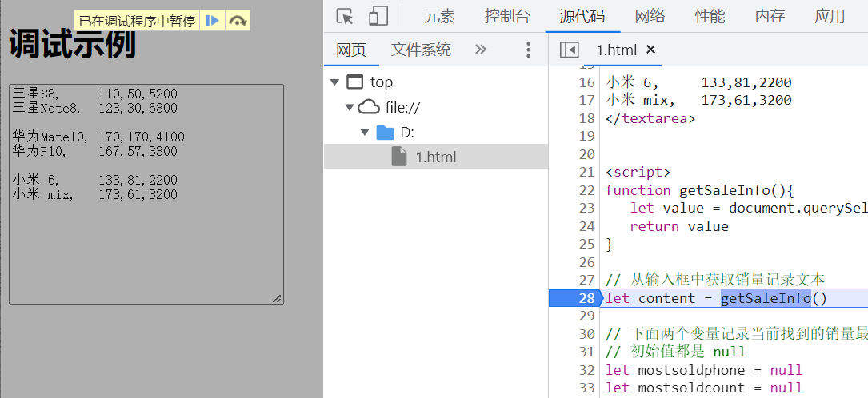Image resolution: width=868 pixels, height=398 pixels.
Task: Select the top frame icon
Action: tap(355, 82)
